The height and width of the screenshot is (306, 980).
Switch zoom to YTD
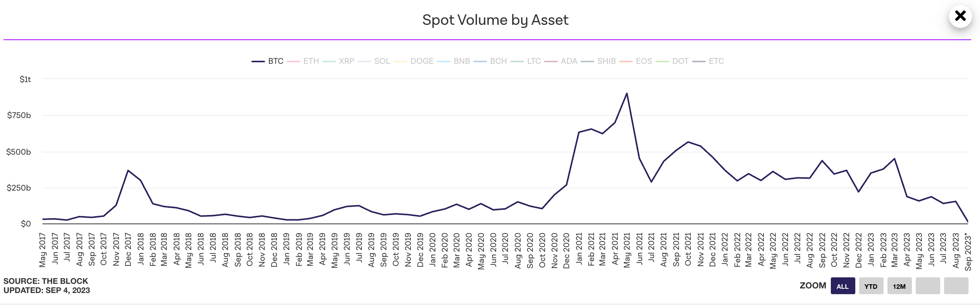coord(871,286)
